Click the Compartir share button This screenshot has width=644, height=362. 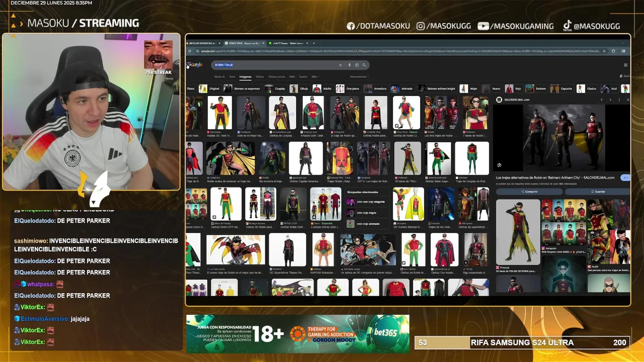529,192
